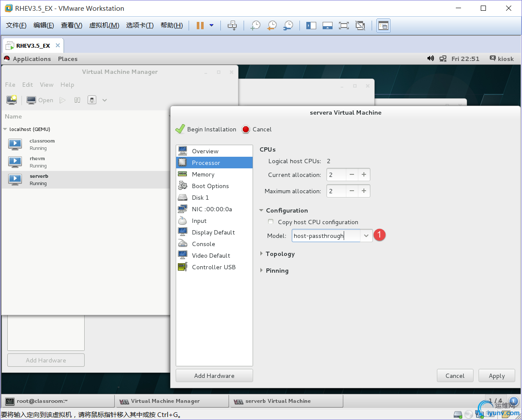Viewport: 522px width, 420px height.
Task: Select Input in the hardware list
Action: pyautogui.click(x=214, y=221)
